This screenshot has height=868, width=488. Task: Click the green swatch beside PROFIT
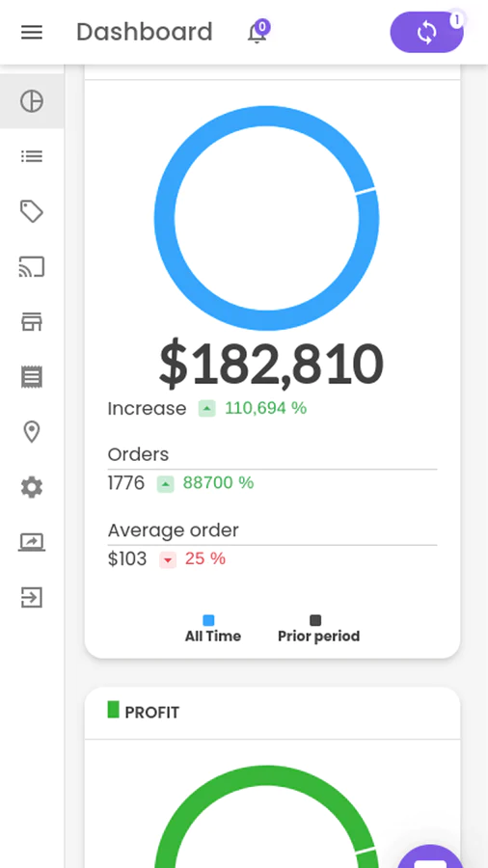pos(114,710)
